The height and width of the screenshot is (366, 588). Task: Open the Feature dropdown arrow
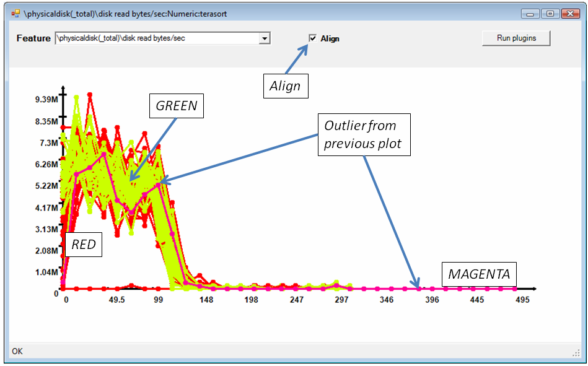point(265,38)
